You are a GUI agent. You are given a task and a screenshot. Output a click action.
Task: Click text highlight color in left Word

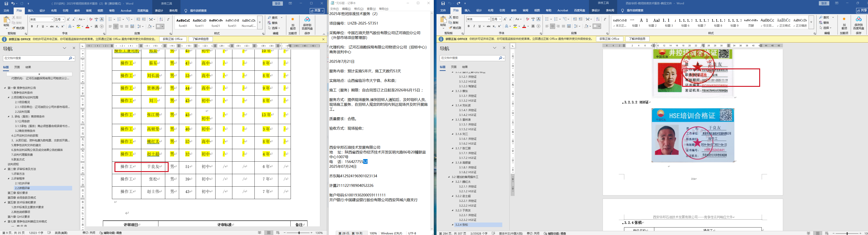tap(79, 26)
